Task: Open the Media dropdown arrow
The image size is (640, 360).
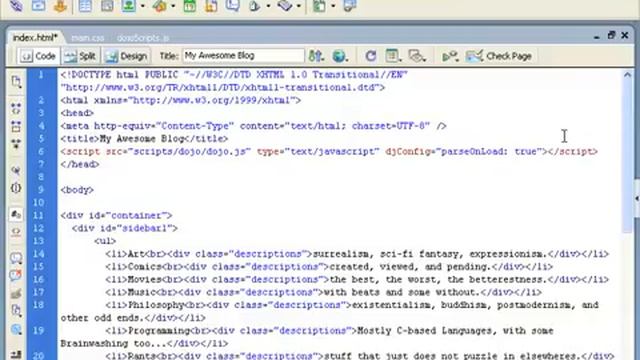Action: tap(173, 6)
